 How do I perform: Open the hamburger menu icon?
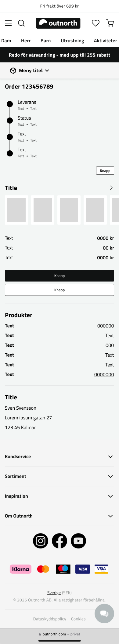click(8, 23)
